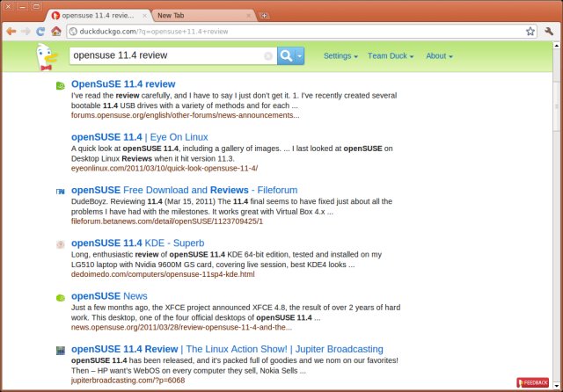
Task: Clear the search box with X icon
Action: coord(268,56)
